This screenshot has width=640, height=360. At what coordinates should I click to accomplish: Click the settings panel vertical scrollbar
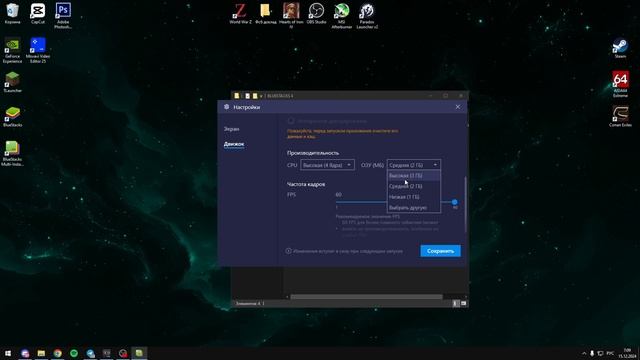coord(465,204)
